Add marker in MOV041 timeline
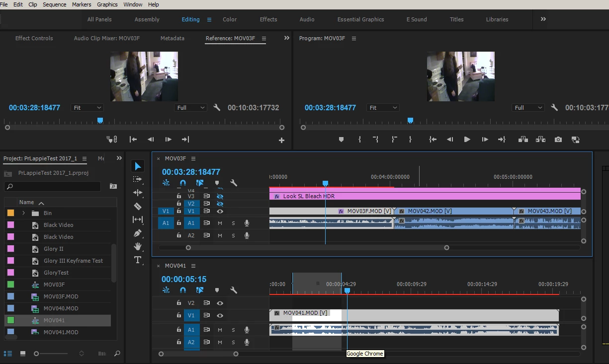Viewport: 609px width, 364px height. (x=217, y=290)
